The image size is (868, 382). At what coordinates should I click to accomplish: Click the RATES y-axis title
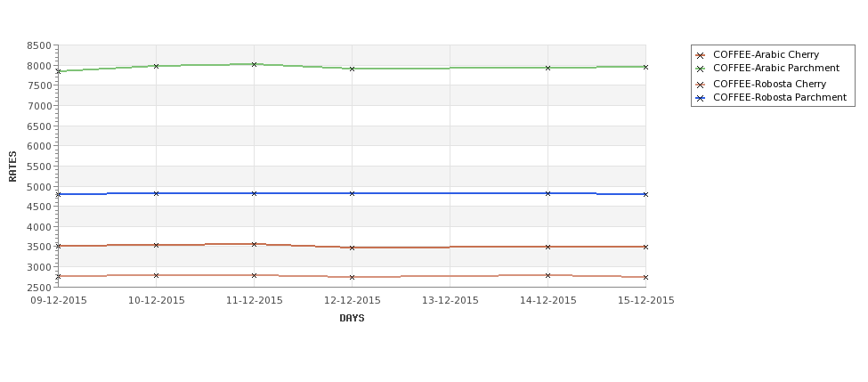tap(12, 167)
